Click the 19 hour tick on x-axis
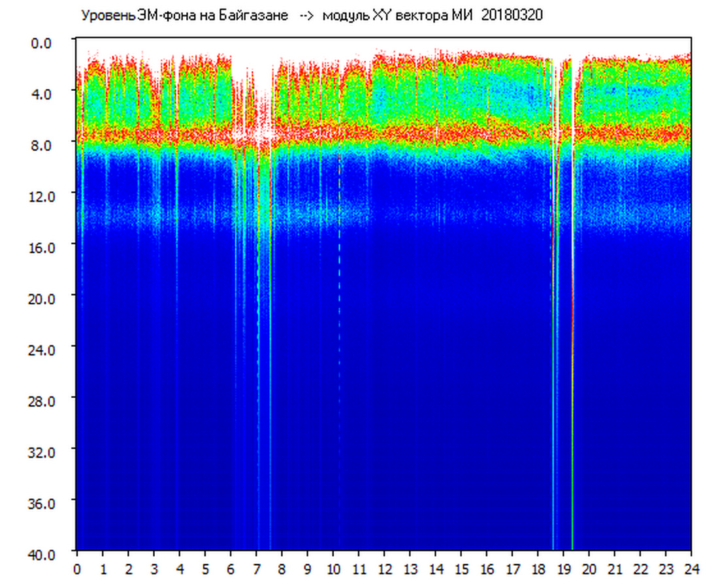 tap(563, 569)
